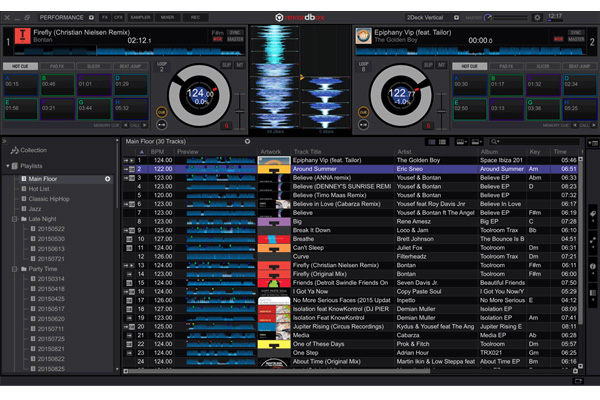Select the SLICER tab on deck 1
The image size is (600, 400).
[x=94, y=66]
